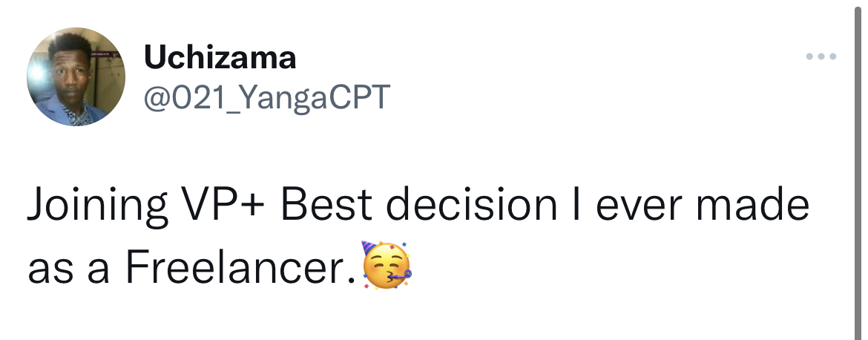Click the single letter "a" before Freelancer

(x=97, y=270)
